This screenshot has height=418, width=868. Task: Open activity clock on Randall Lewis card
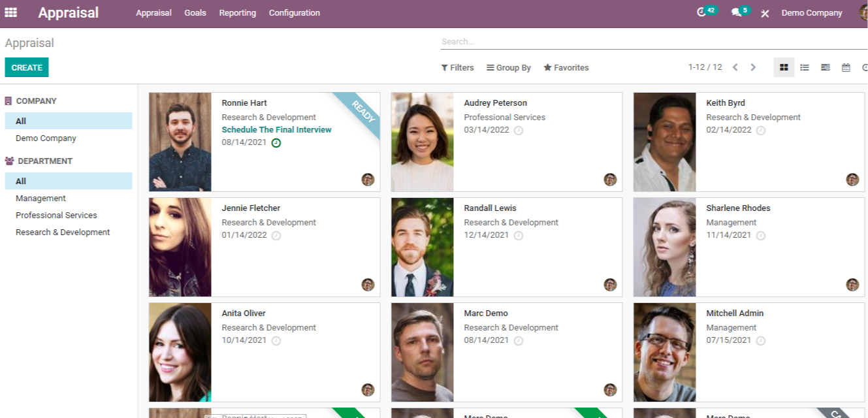click(519, 236)
